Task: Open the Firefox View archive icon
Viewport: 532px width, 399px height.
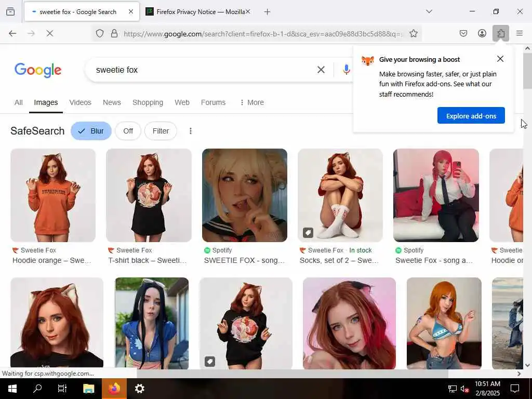Action: pos(10,12)
